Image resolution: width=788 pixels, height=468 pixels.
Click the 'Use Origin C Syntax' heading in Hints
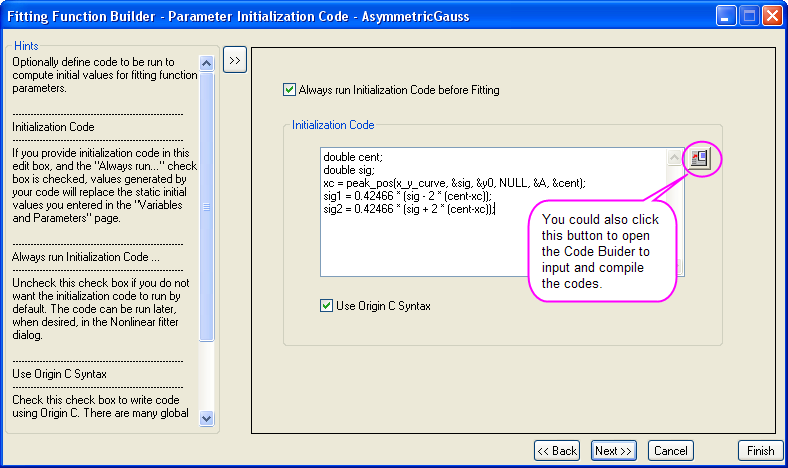tap(60, 374)
